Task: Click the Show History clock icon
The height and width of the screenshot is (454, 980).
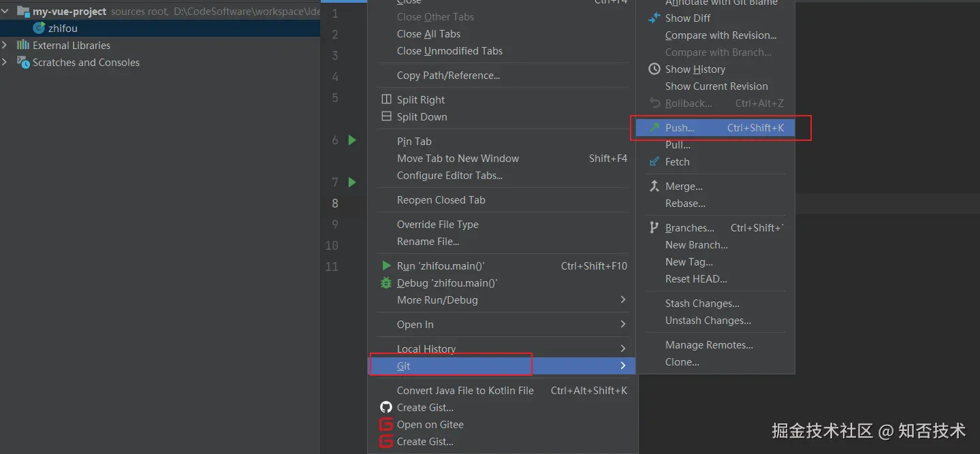Action: pos(654,69)
